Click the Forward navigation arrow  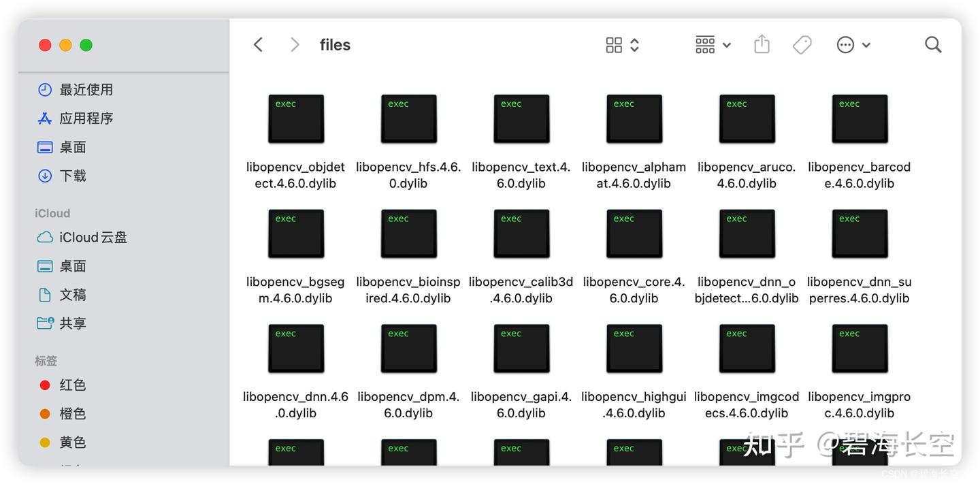point(294,44)
